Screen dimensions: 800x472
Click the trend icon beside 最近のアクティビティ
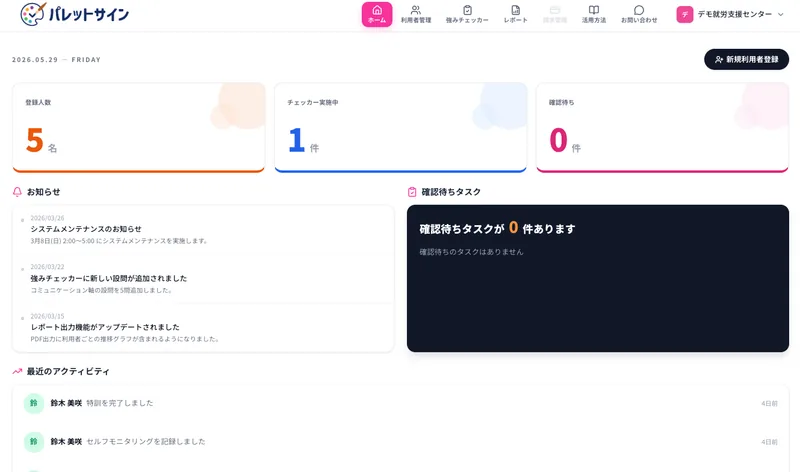[x=17, y=371]
